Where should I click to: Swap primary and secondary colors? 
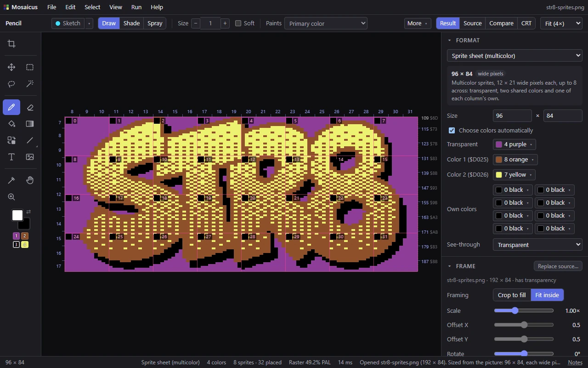28,212
